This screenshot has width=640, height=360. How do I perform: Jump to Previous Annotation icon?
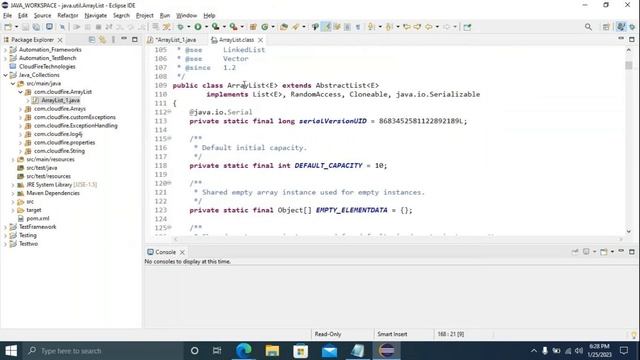click(x=389, y=27)
